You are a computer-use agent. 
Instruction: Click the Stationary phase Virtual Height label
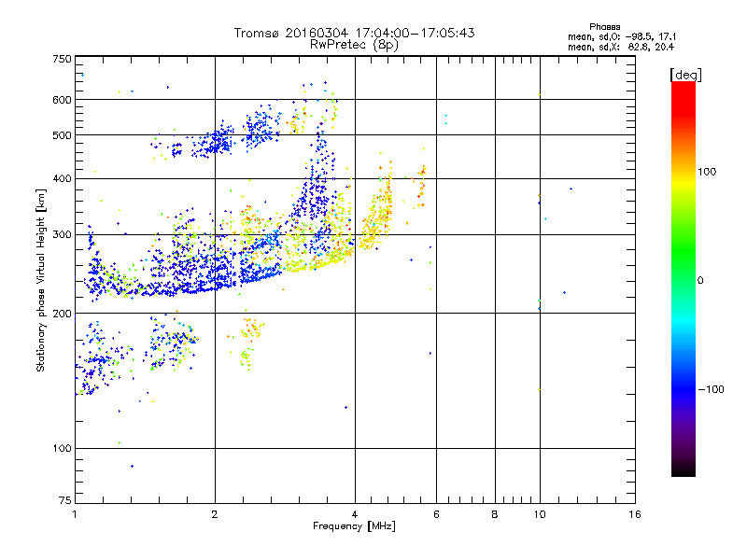pyautogui.click(x=41, y=280)
